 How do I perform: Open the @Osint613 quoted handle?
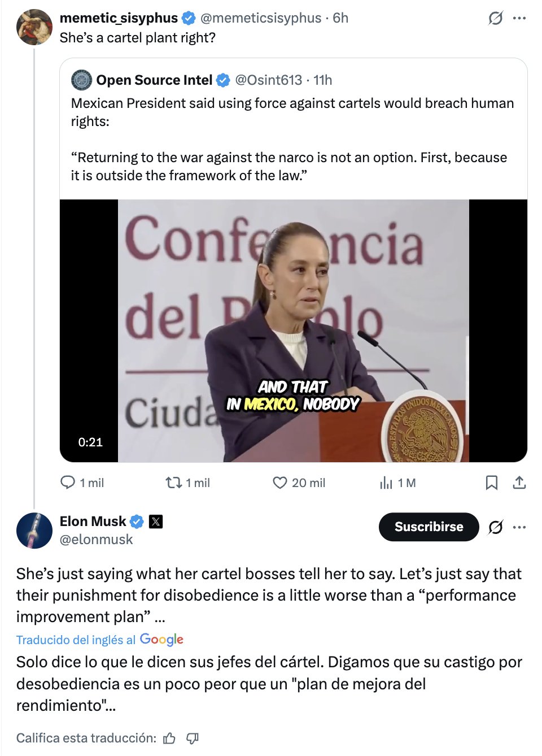(x=268, y=80)
